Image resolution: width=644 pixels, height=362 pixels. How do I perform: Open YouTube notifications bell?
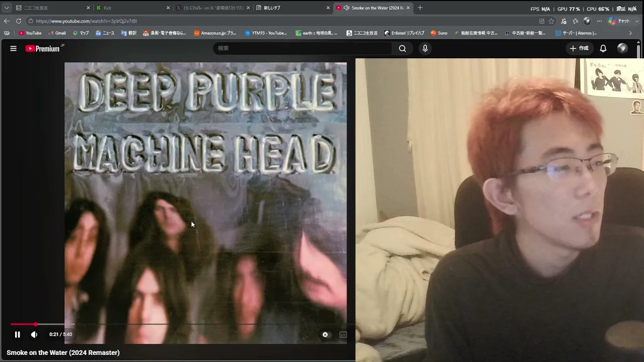[x=603, y=48]
